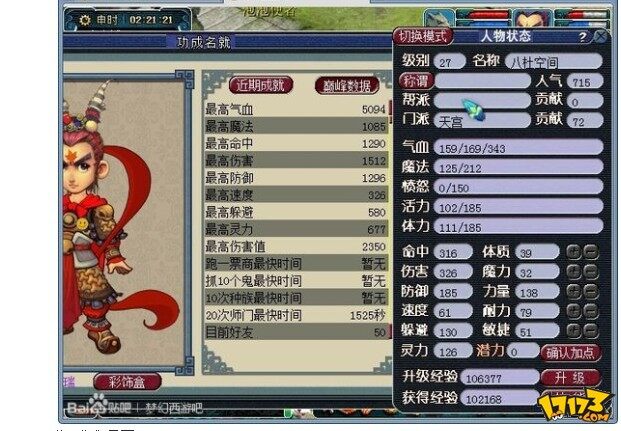Click the 升级 level up button
This screenshot has height=431, width=621.
click(571, 378)
